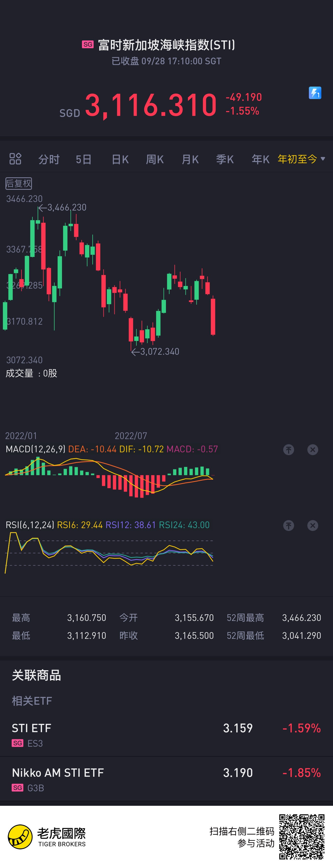The width and height of the screenshot is (333, 868).
Task: Switch to the 分时 chart tab
Action: tap(49, 159)
